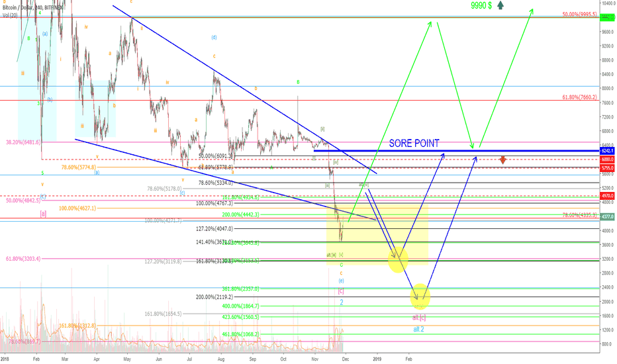
Task: Click the Dec label on time axis
Action: click(x=346, y=359)
